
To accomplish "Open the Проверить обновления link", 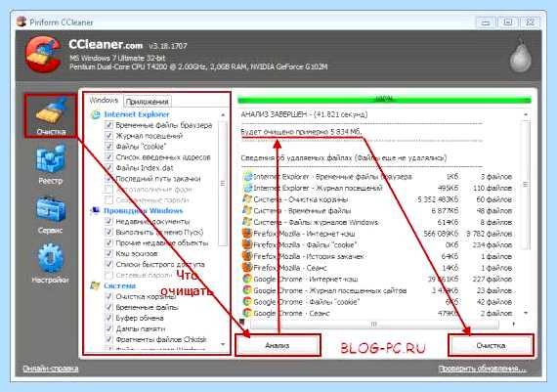I will [483, 369].
